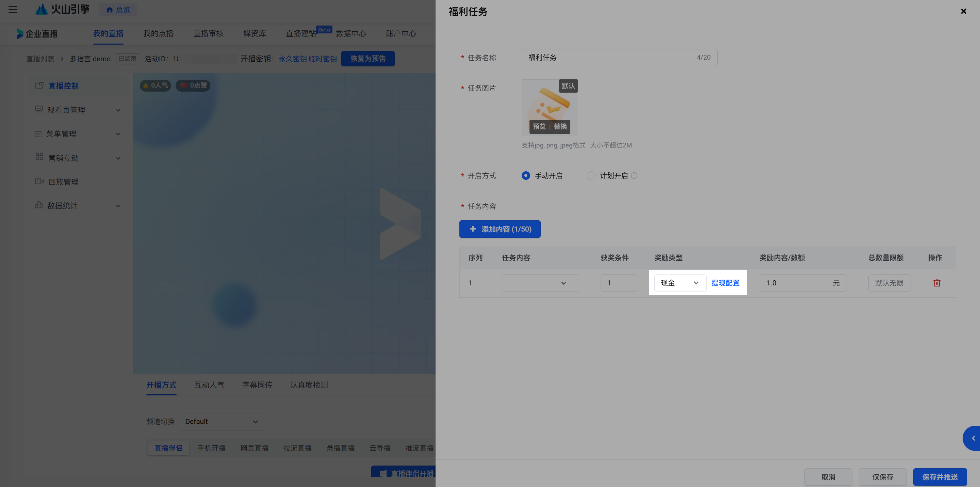Click the 恢复为预告 button
The height and width of the screenshot is (487, 980).
[367, 59]
